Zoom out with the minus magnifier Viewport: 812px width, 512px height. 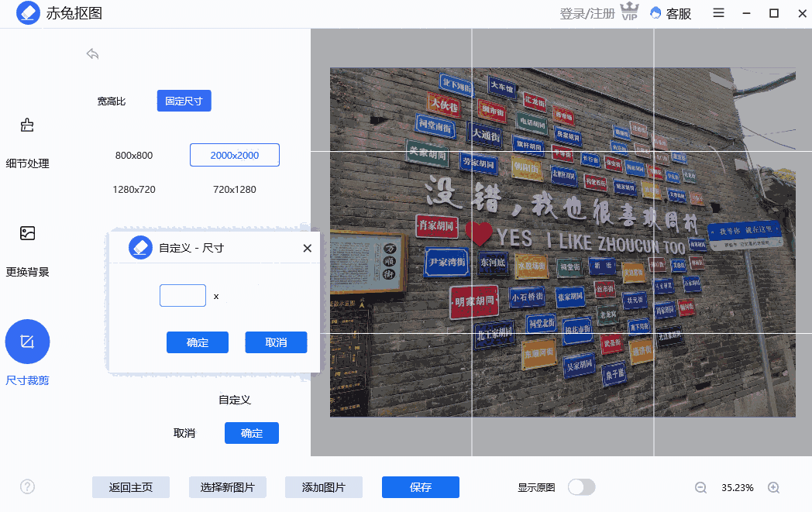click(700, 487)
